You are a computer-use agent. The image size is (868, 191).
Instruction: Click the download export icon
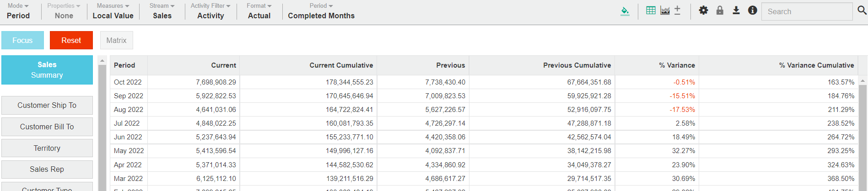click(x=736, y=11)
